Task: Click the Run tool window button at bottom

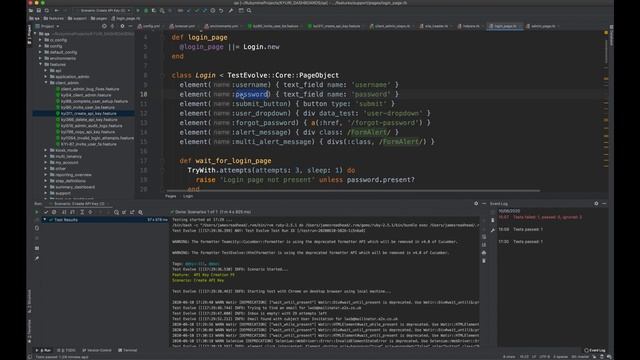Action: (43, 350)
